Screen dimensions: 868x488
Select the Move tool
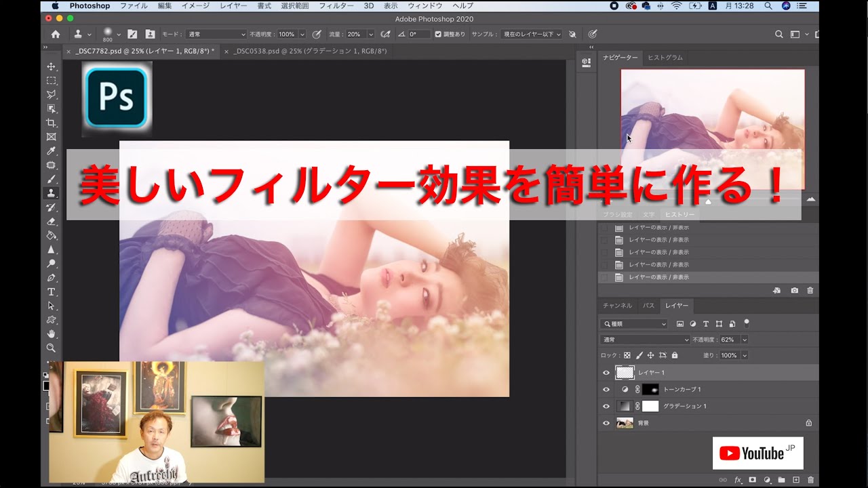click(x=51, y=66)
